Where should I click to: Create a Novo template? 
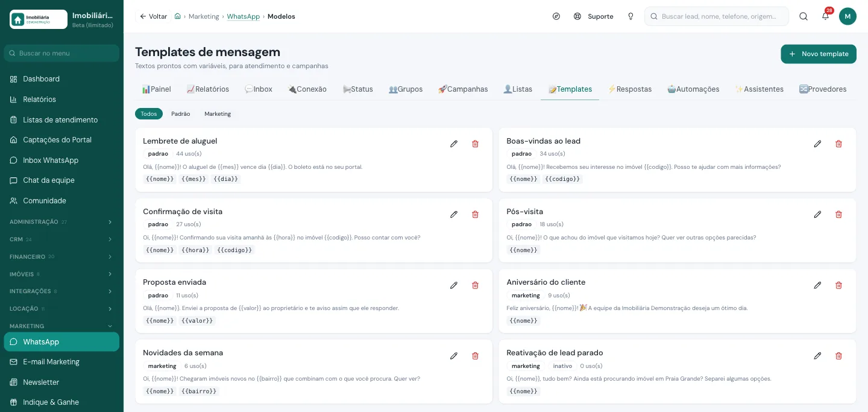click(x=819, y=54)
